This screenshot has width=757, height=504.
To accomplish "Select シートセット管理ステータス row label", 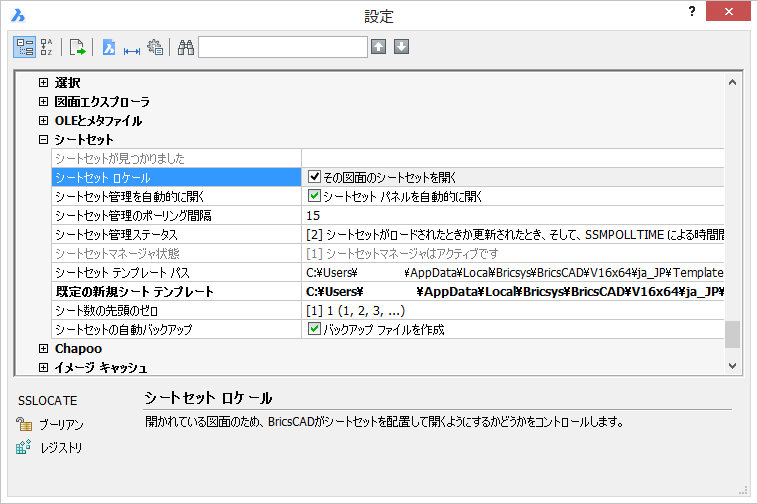I will tap(176, 234).
